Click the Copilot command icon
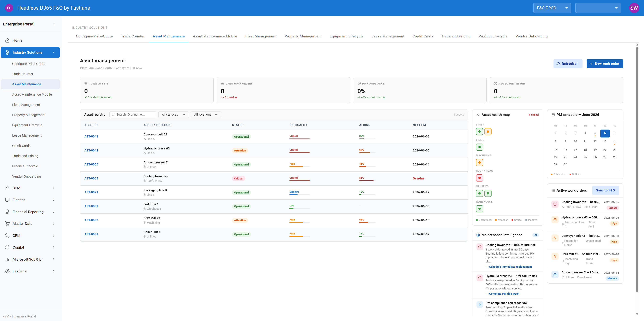 (x=7, y=247)
